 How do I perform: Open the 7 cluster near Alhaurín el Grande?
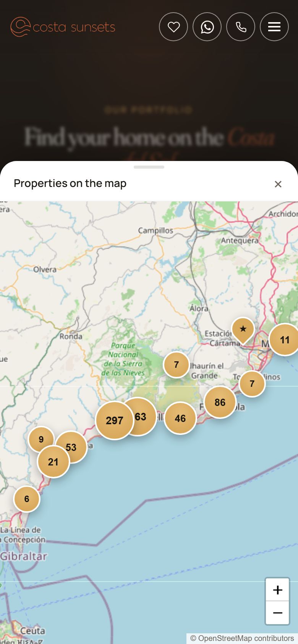pyautogui.click(x=176, y=365)
